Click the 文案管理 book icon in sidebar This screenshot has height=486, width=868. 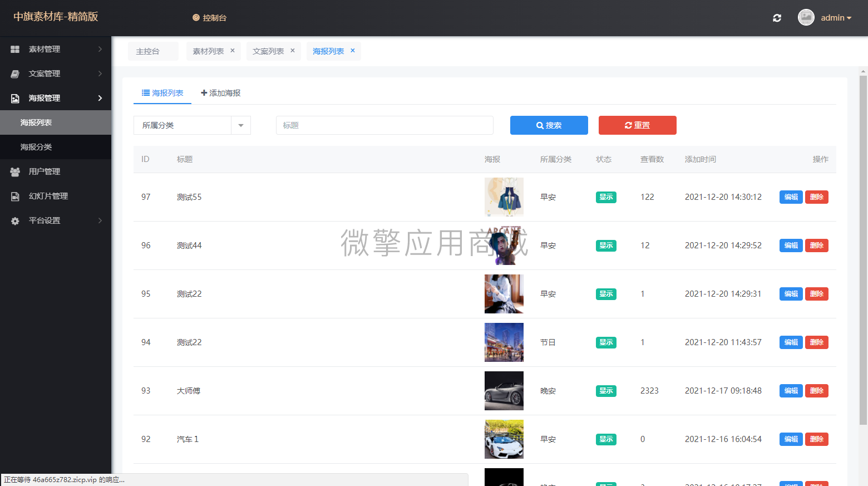15,73
